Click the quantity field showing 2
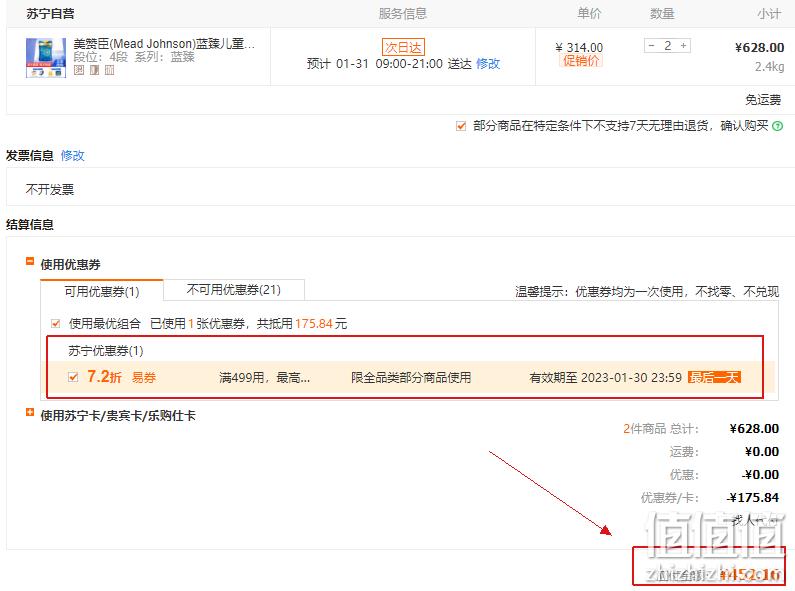 pos(668,46)
